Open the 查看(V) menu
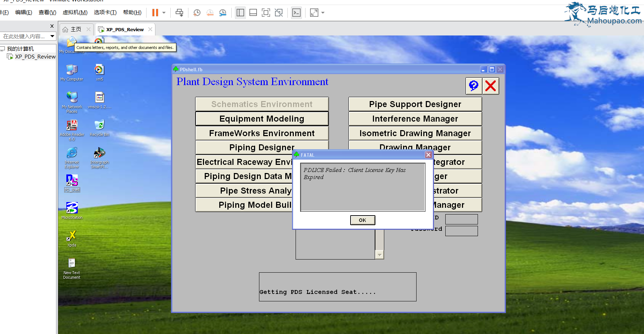This screenshot has height=334, width=644. [47, 12]
